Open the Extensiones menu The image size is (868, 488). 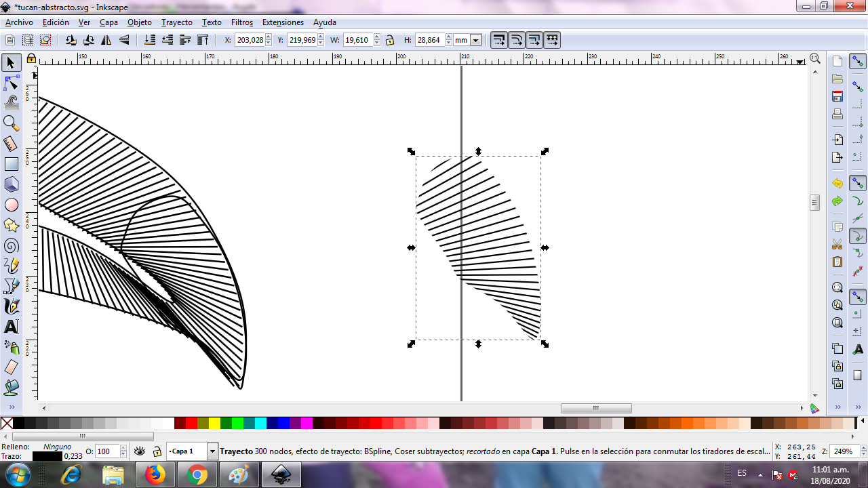283,22
